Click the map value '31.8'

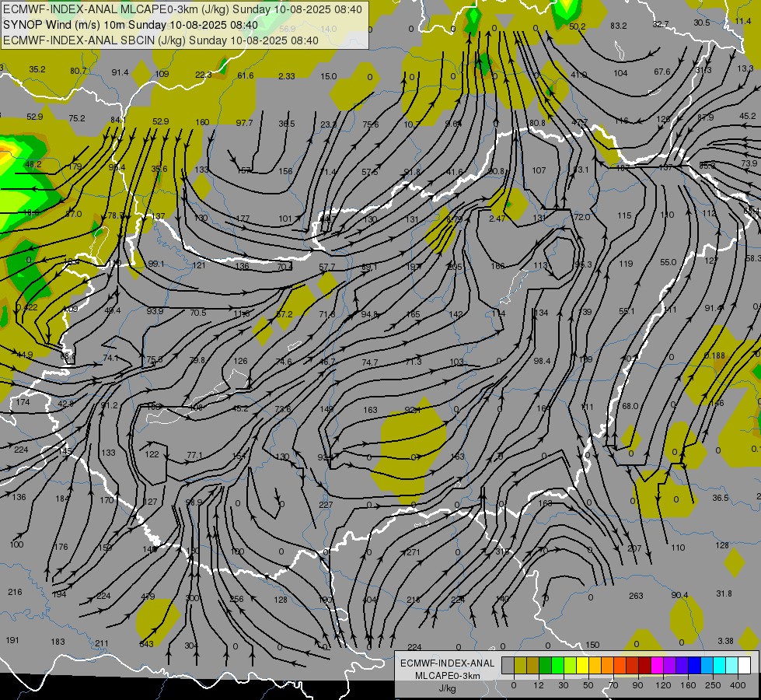tap(724, 593)
